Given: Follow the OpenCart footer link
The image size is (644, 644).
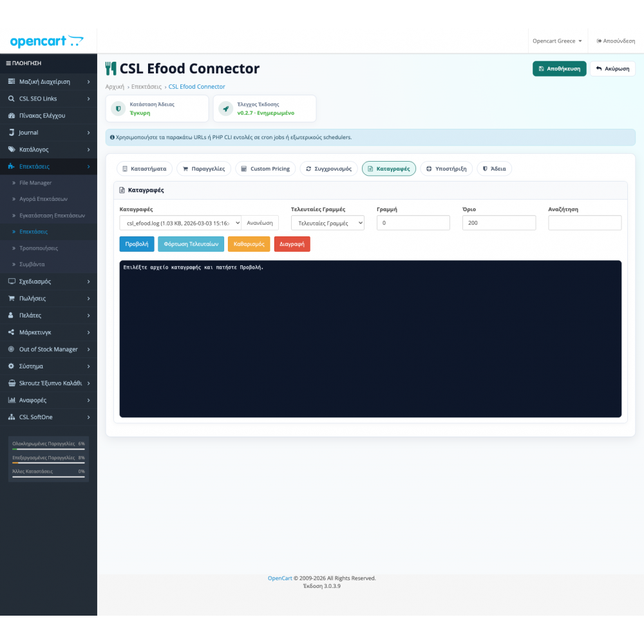Looking at the screenshot, I should click(279, 578).
